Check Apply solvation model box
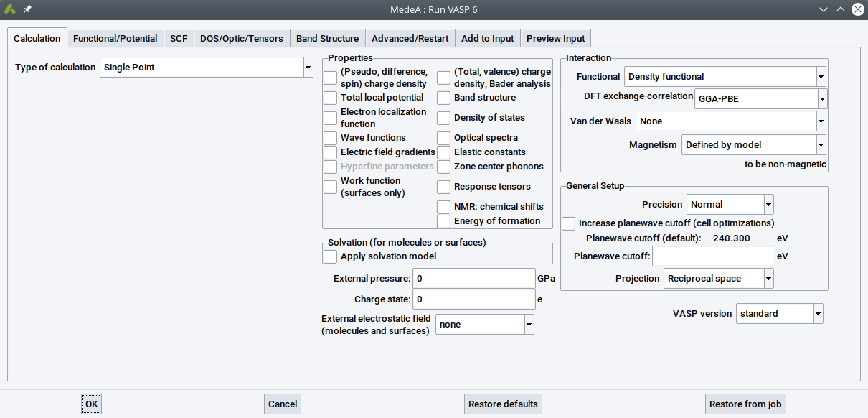Viewport: 868px width, 418px height. [x=330, y=256]
